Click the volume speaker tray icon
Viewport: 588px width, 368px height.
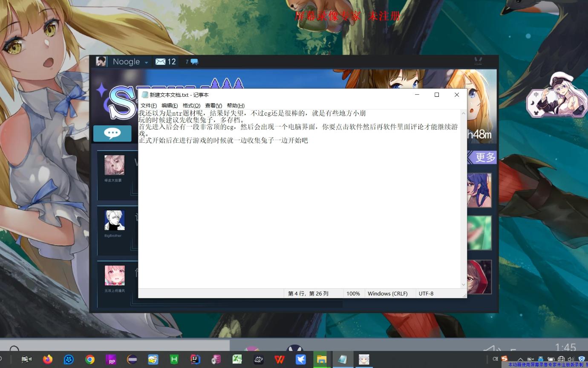(x=571, y=359)
